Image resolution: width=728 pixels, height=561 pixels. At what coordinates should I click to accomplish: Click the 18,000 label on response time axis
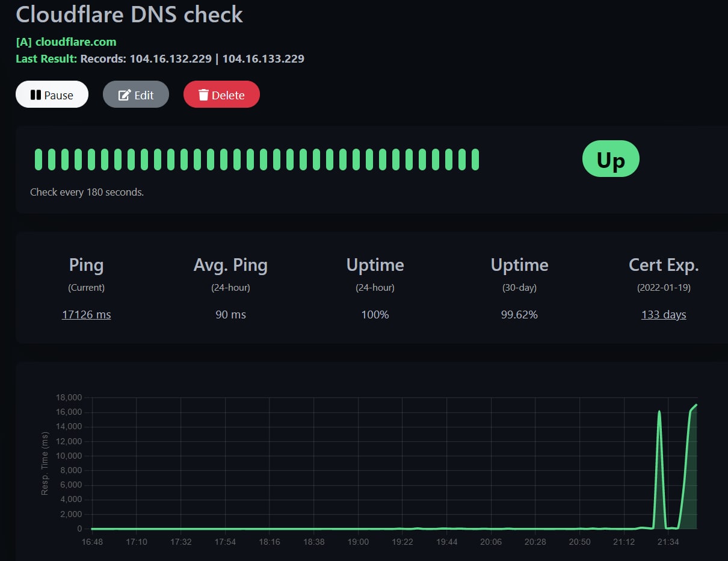tap(67, 398)
